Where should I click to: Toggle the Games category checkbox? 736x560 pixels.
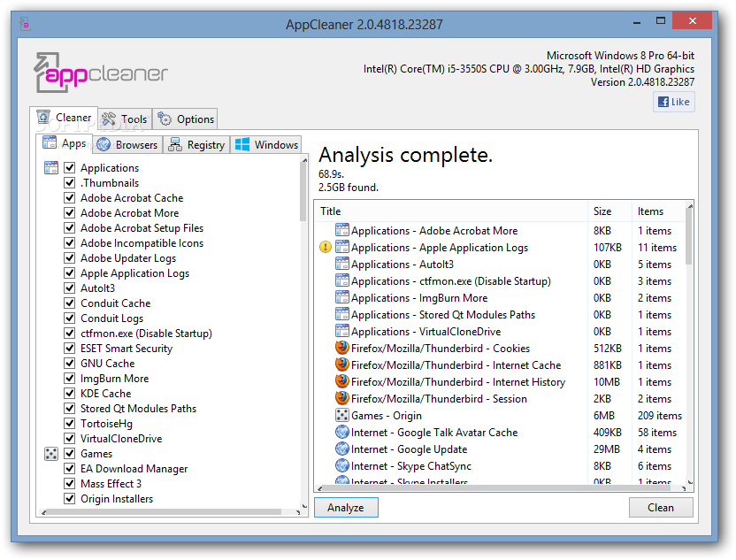pyautogui.click(x=70, y=454)
